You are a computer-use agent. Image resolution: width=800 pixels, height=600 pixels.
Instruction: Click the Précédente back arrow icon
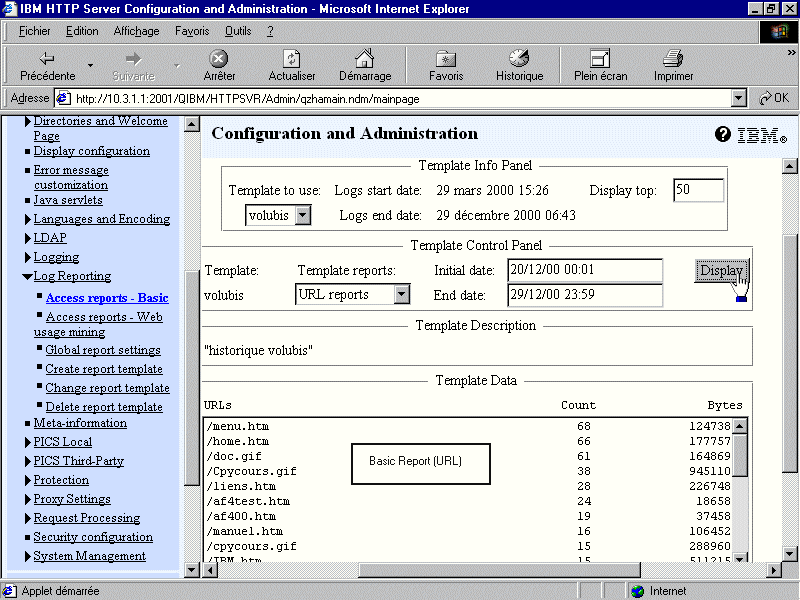(x=47, y=58)
